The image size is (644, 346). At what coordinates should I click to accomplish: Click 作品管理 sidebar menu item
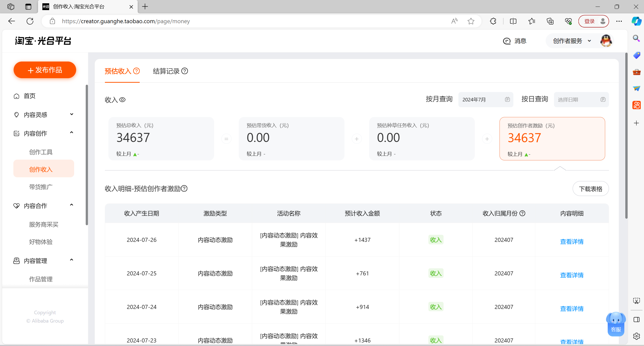(x=42, y=279)
